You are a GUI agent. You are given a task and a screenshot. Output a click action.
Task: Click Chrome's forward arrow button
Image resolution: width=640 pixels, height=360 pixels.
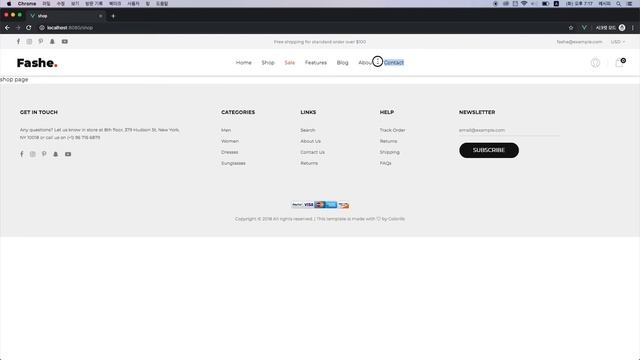point(18,28)
